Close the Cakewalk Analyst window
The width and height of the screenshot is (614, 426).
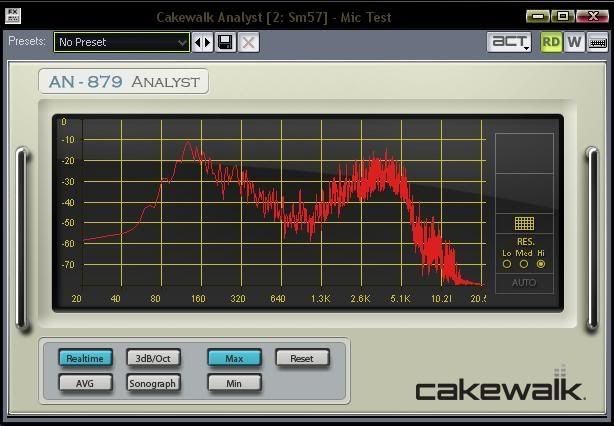pyautogui.click(x=593, y=16)
